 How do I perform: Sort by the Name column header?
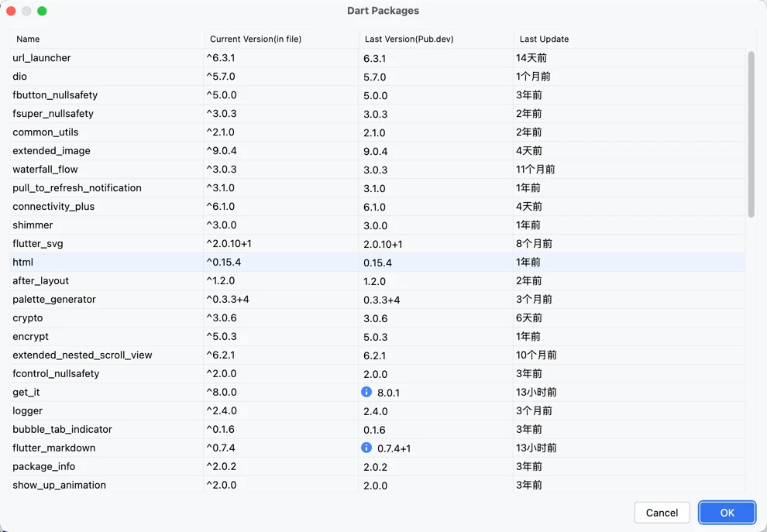(28, 39)
